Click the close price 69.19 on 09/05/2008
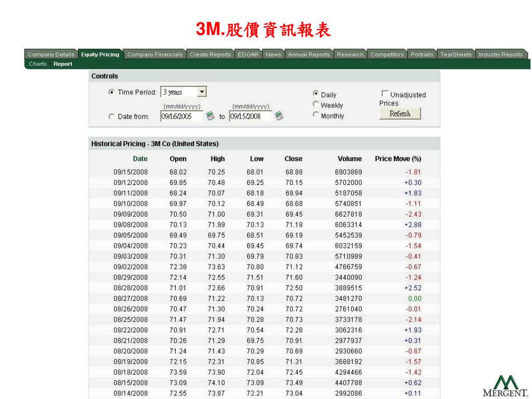The width and height of the screenshot is (532, 399). coord(294,235)
